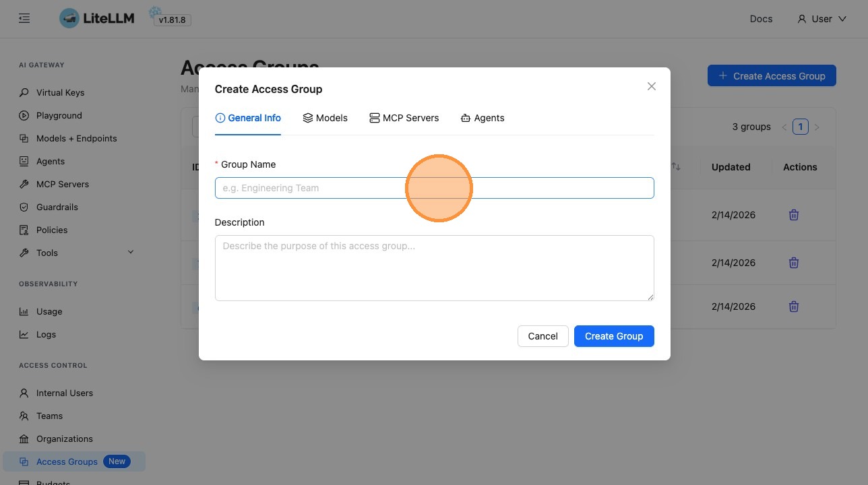The height and width of the screenshot is (485, 868).
Task: Click the Virtual Keys key icon
Action: tap(24, 92)
